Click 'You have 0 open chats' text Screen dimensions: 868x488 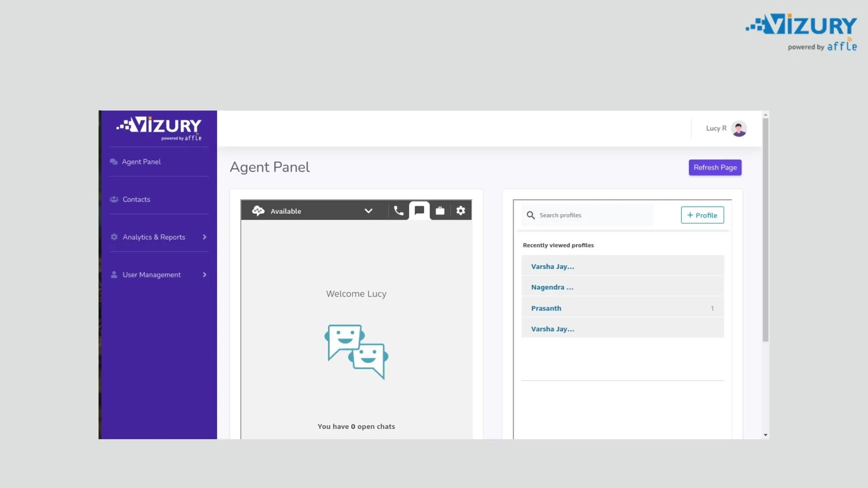pos(356,427)
